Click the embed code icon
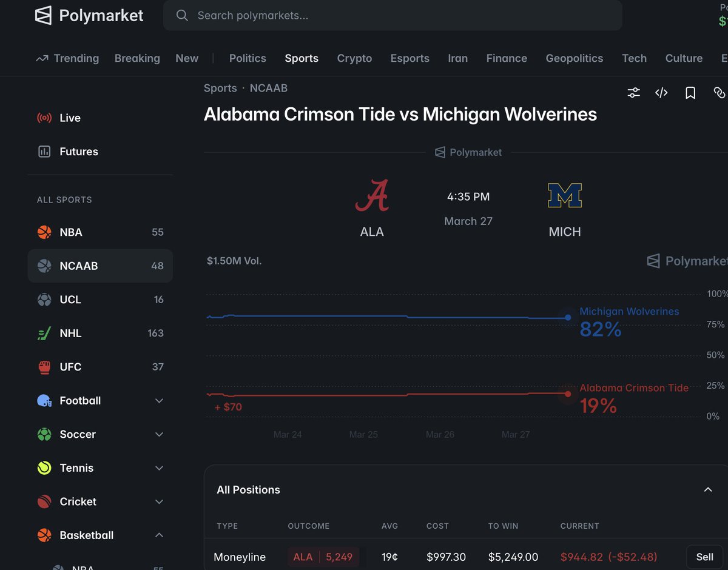The width and height of the screenshot is (728, 570). click(662, 93)
